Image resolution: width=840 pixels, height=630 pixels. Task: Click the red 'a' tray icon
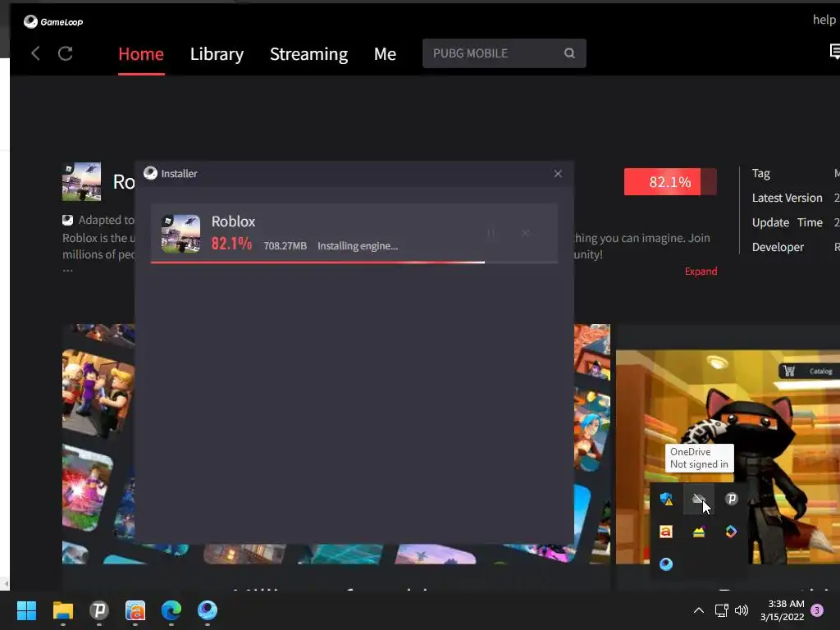coord(666,532)
